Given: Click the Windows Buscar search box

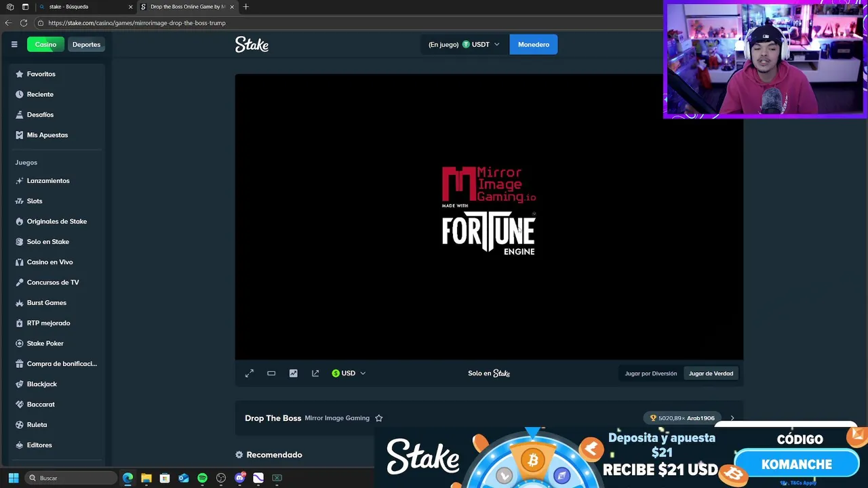Looking at the screenshot, I should (x=71, y=478).
